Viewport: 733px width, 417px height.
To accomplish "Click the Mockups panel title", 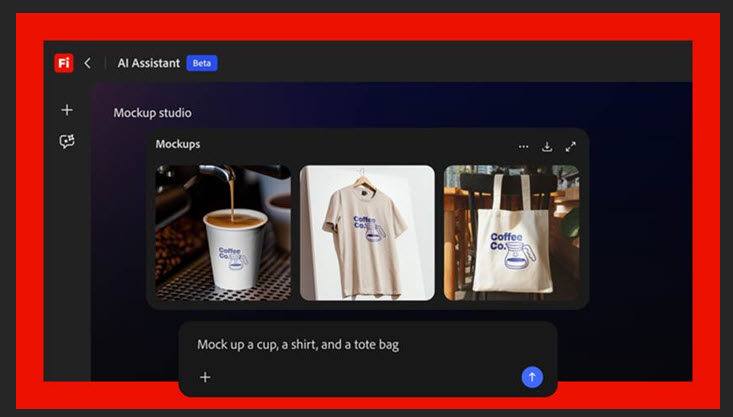I will (x=178, y=144).
